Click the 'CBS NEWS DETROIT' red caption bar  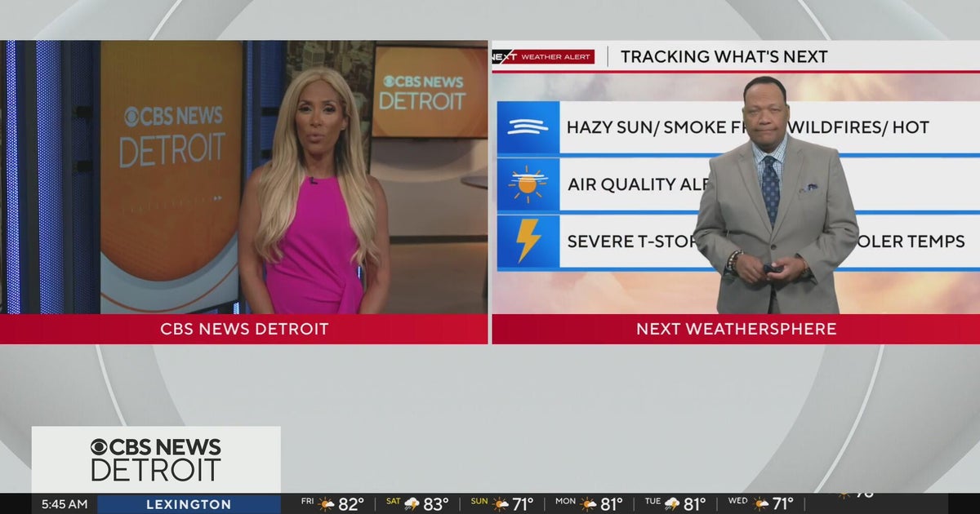[x=244, y=329]
